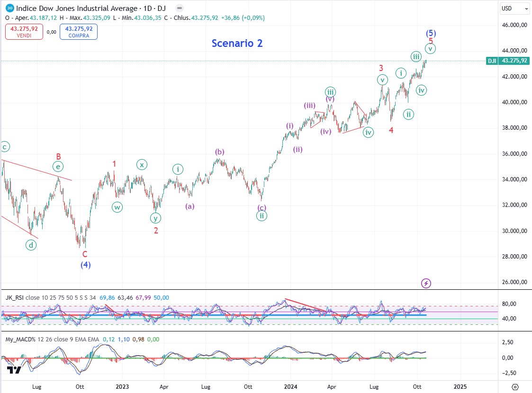Click the VENDI sell button
The image size is (532, 393).
24,32
